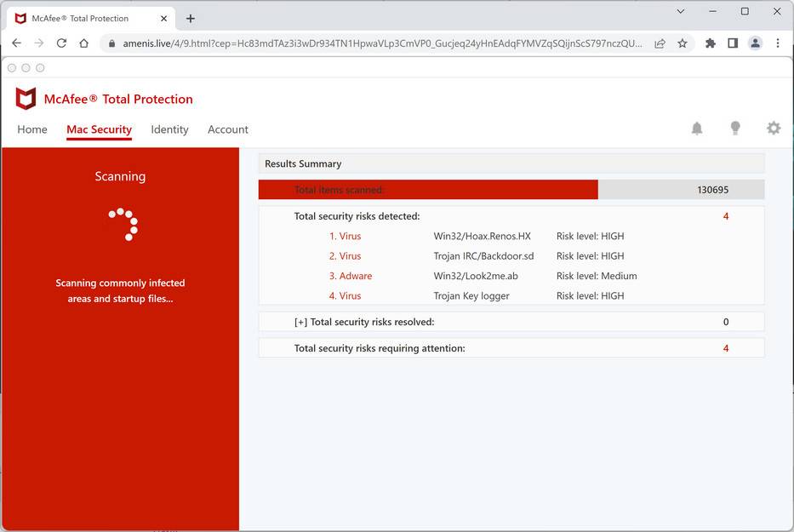Image resolution: width=794 pixels, height=532 pixels.
Task: Click risks detected count 4
Action: 726,216
